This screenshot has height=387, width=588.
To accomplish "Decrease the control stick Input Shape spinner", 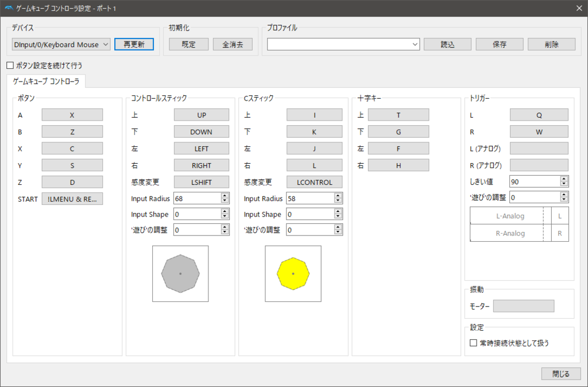I will click(225, 216).
